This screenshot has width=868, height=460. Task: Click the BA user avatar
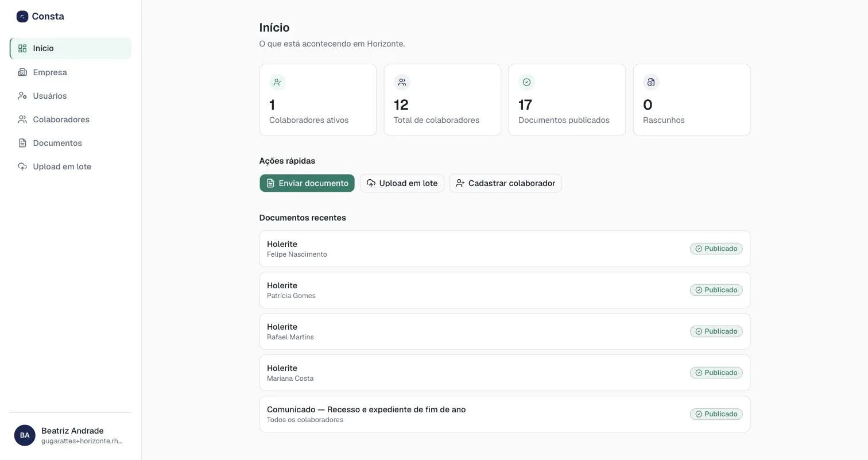[25, 435]
